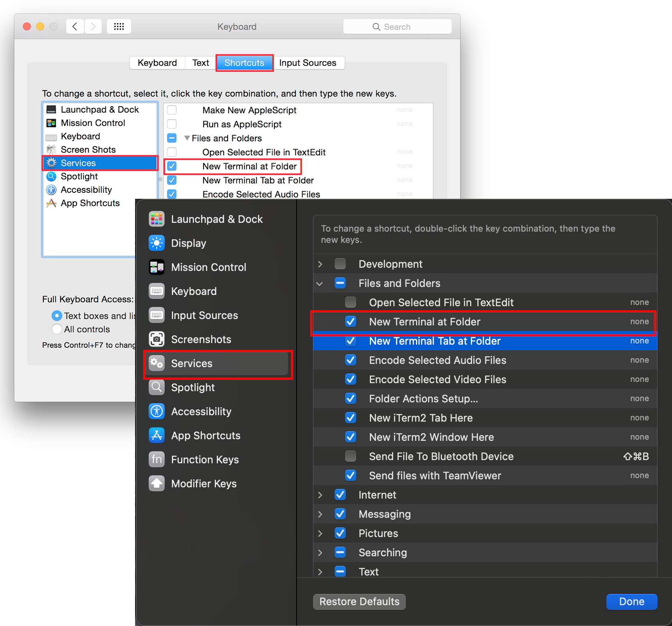The width and height of the screenshot is (672, 626).
Task: Select the Mission Control icon
Action: pos(157,267)
